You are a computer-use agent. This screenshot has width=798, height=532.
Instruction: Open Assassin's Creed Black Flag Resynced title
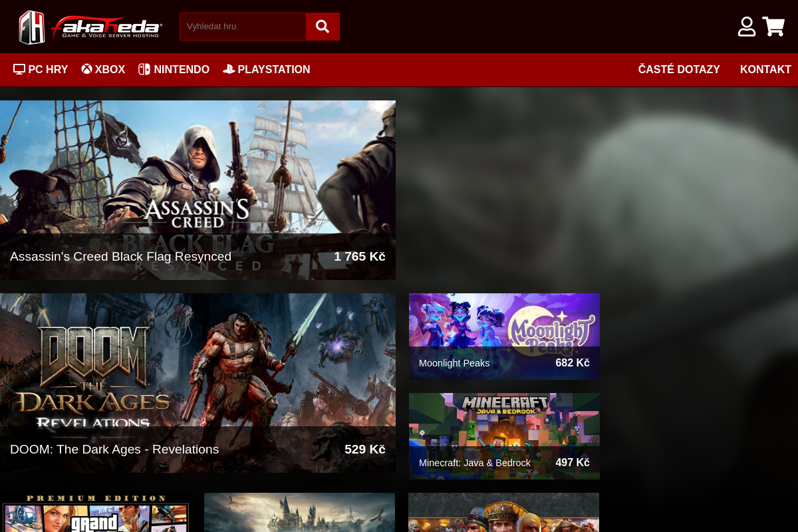coord(120,257)
